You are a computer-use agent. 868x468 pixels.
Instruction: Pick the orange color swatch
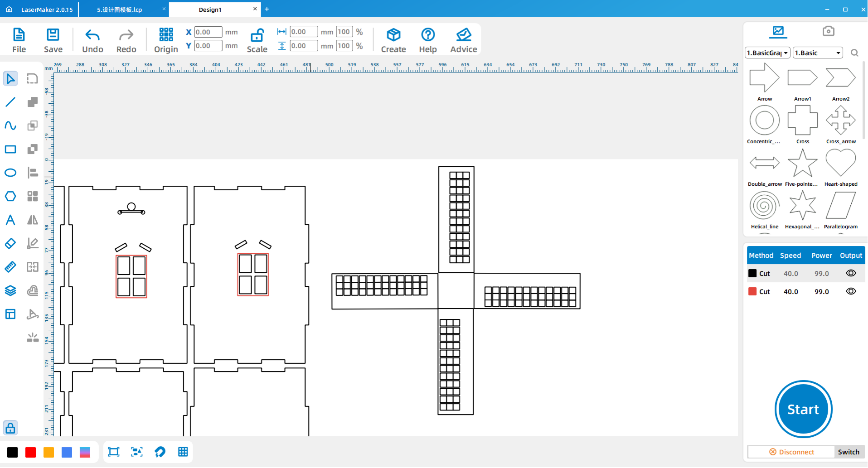pyautogui.click(x=49, y=452)
